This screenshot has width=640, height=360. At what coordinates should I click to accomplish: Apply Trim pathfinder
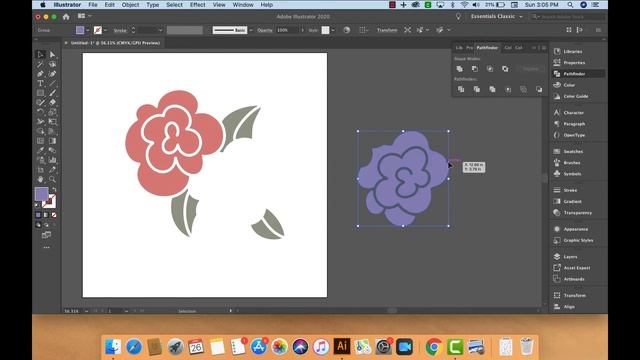coord(476,89)
